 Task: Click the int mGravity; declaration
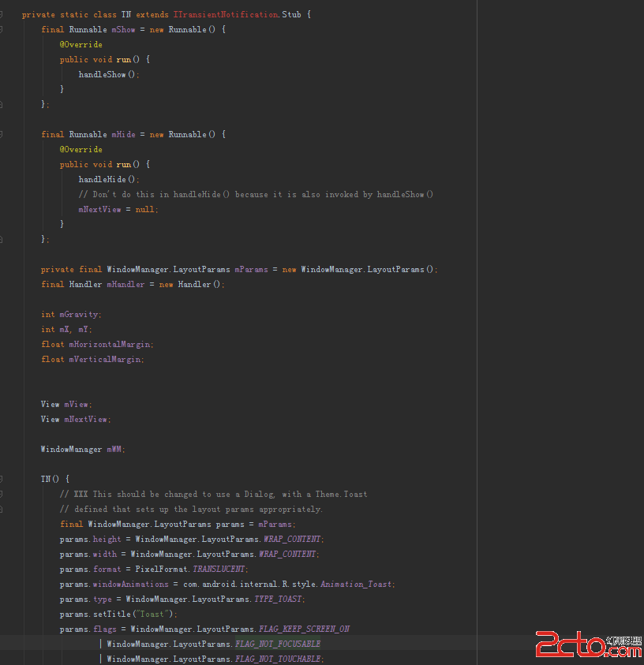click(x=71, y=314)
